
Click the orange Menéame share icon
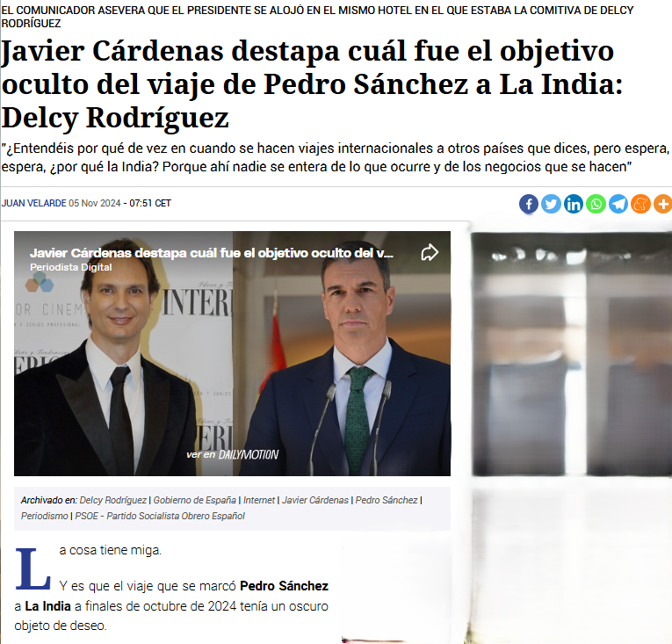tap(640, 204)
